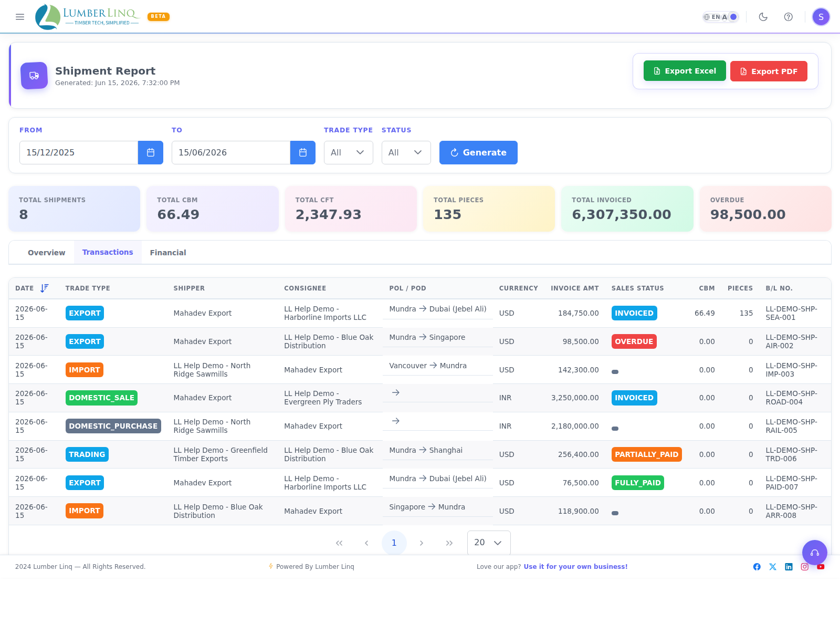This screenshot has width=840, height=634.
Task: Click B/L number LL-DEMO-SHP-SEA-001
Action: 791,313
